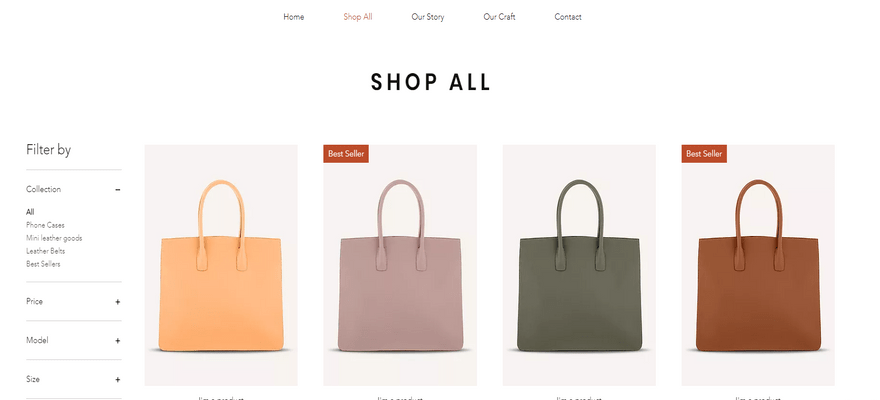
Task: Click the Best Seller badge on brown bag
Action: coord(704,154)
